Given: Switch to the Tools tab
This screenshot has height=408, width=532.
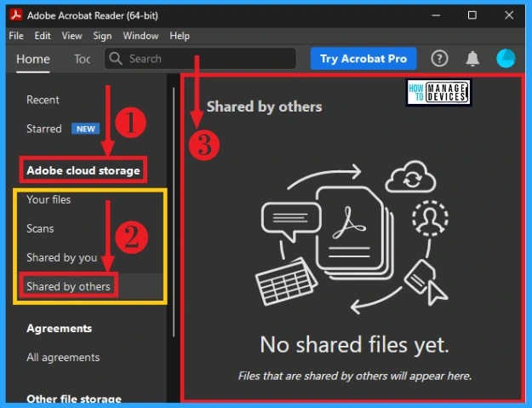Looking at the screenshot, I should [82, 59].
